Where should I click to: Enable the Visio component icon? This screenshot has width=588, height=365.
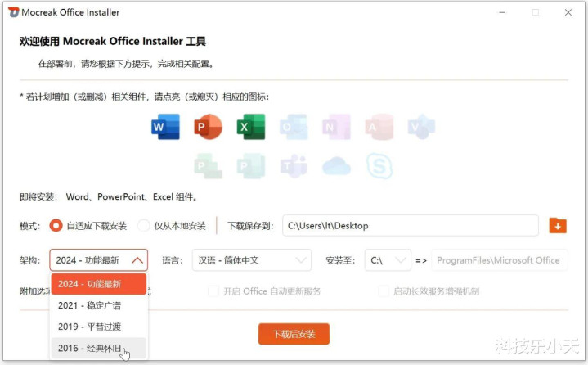coord(421,127)
